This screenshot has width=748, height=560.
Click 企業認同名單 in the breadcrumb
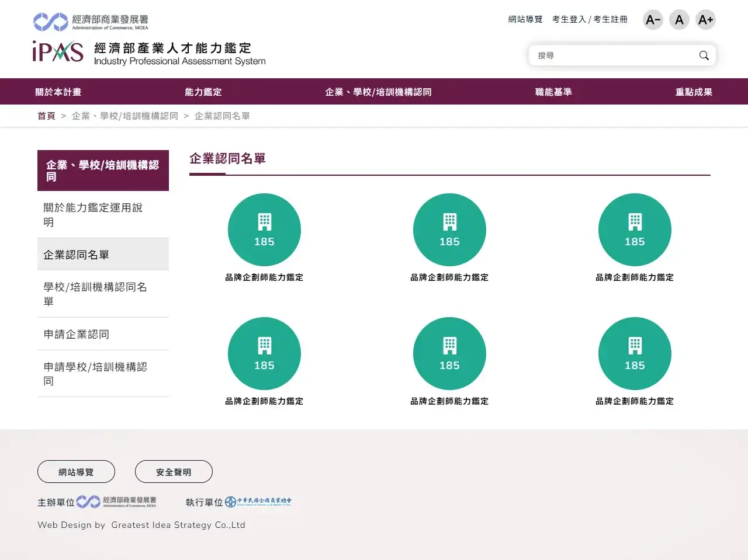222,116
